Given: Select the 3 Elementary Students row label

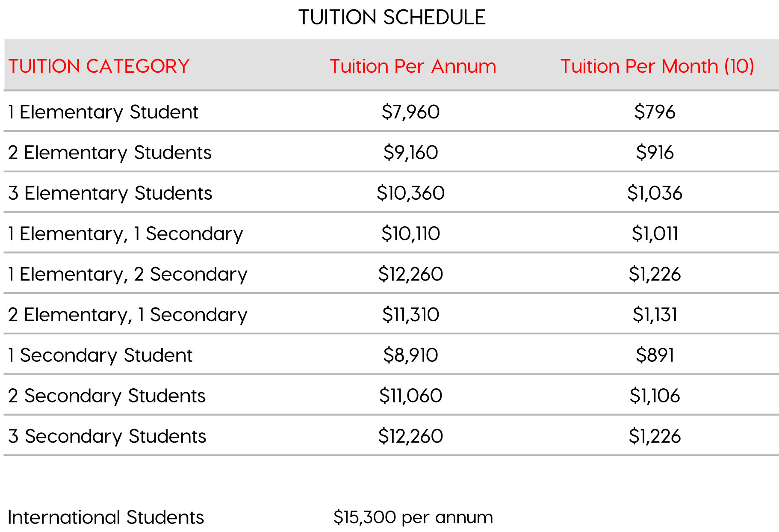Looking at the screenshot, I should 110,193.
